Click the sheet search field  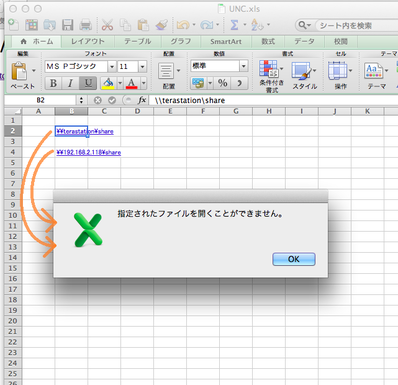coord(358,25)
